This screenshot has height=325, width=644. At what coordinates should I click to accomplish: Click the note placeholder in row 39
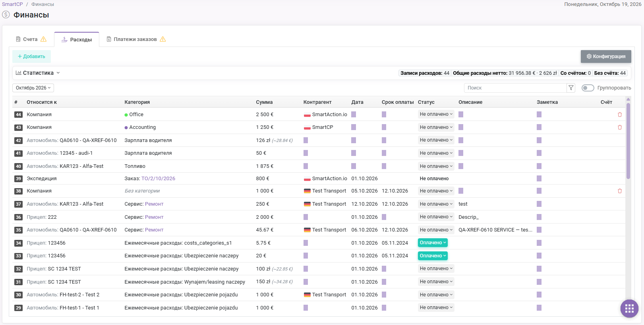(539, 179)
